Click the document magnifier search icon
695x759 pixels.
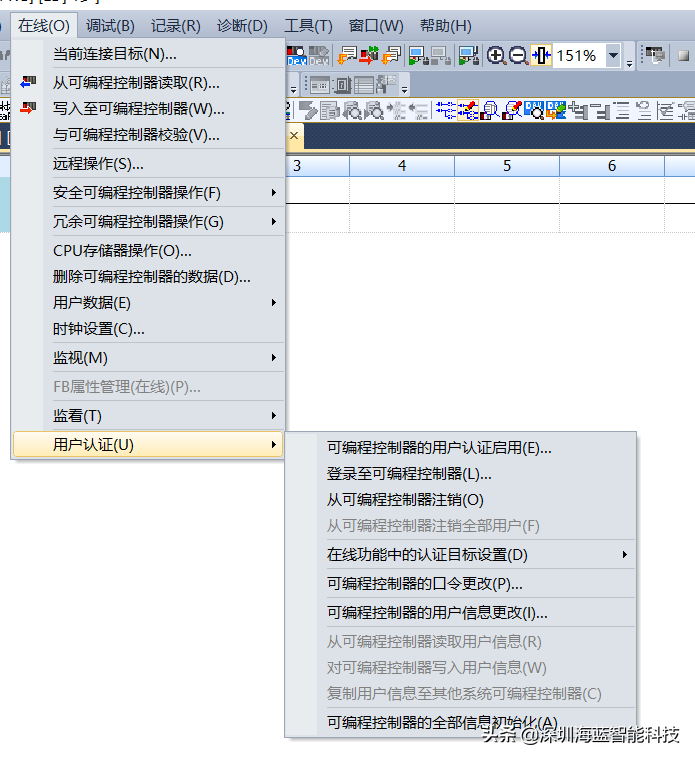(x=490, y=110)
